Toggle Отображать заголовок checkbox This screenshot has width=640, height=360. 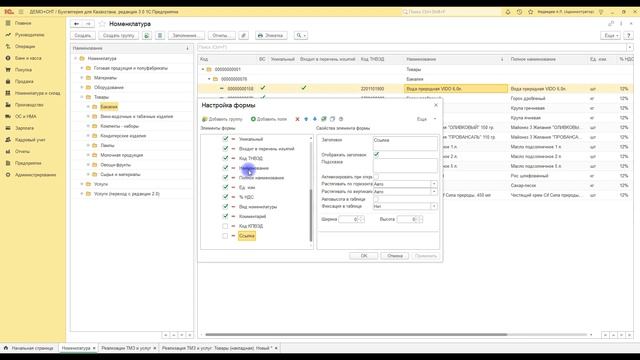(376, 154)
